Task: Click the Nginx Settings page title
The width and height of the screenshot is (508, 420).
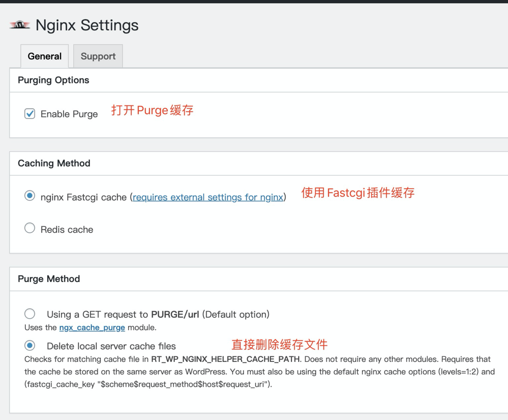Action: [87, 25]
